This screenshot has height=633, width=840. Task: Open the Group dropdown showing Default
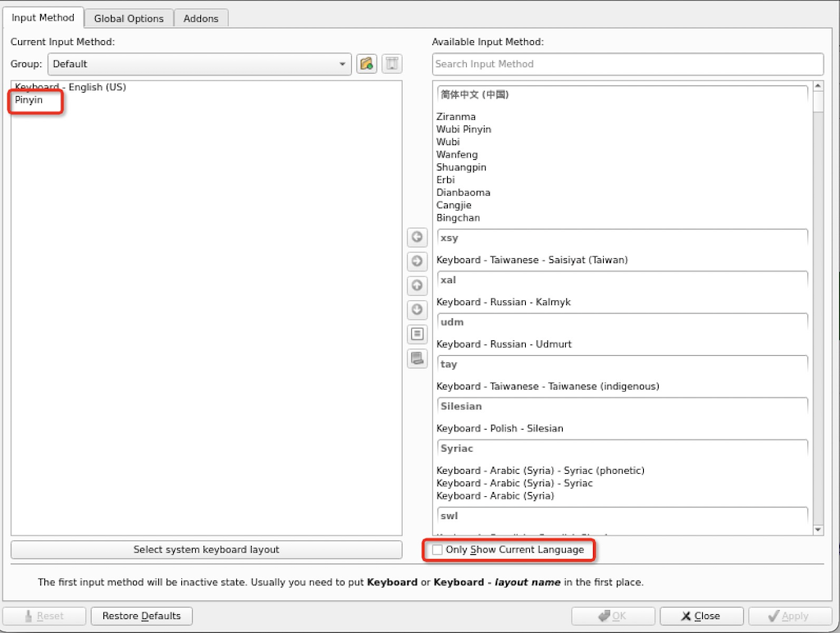tap(199, 64)
